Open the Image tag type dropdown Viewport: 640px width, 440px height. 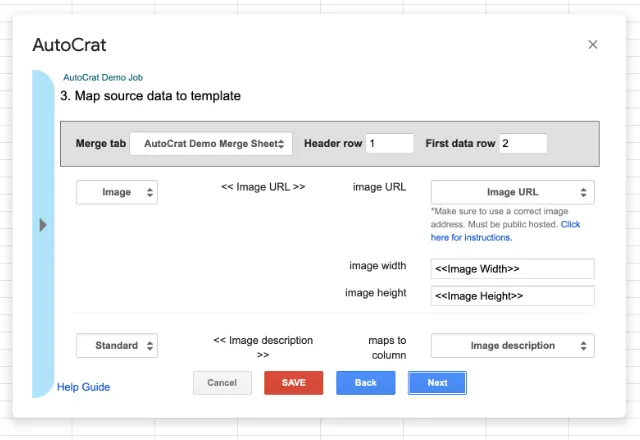(x=117, y=192)
